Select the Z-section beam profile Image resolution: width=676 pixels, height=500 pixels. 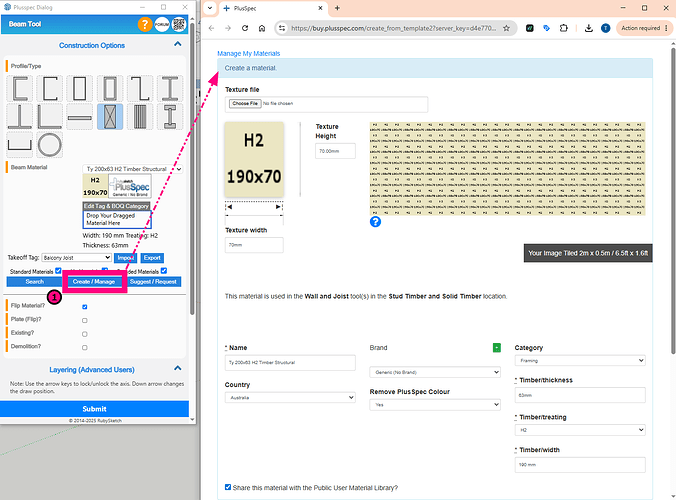pos(140,88)
